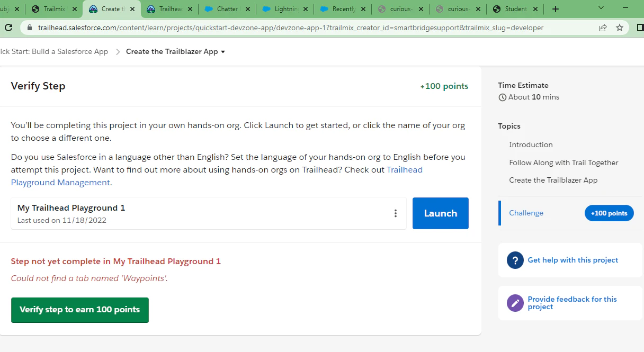Open the three-dot playground options menu

coord(396,213)
